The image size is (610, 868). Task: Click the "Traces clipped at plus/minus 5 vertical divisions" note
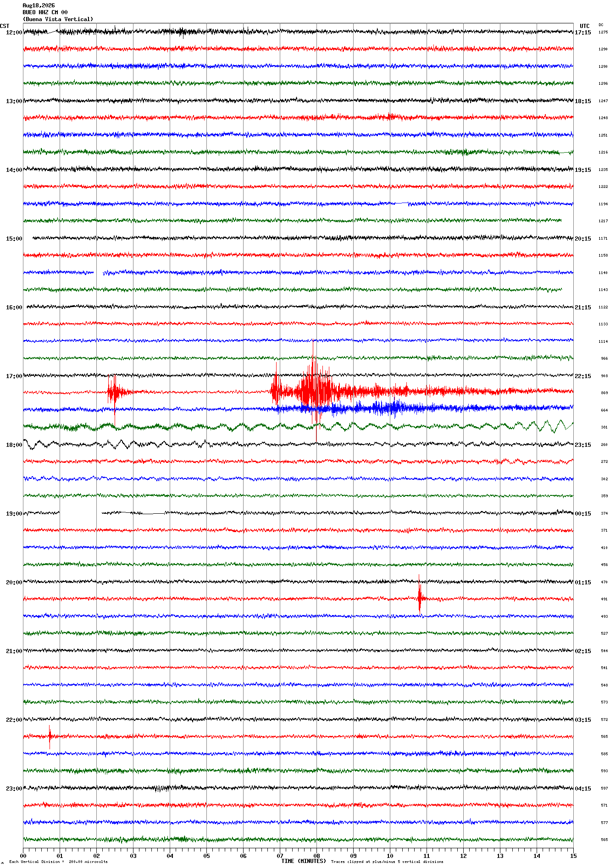pyautogui.click(x=387, y=862)
